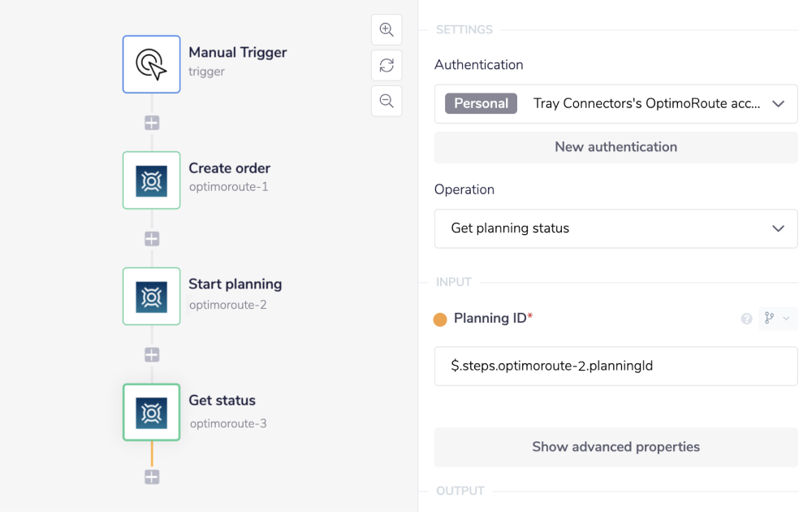This screenshot has height=512, width=812.
Task: Insert step between Start planning and Get status
Action: pyautogui.click(x=152, y=355)
